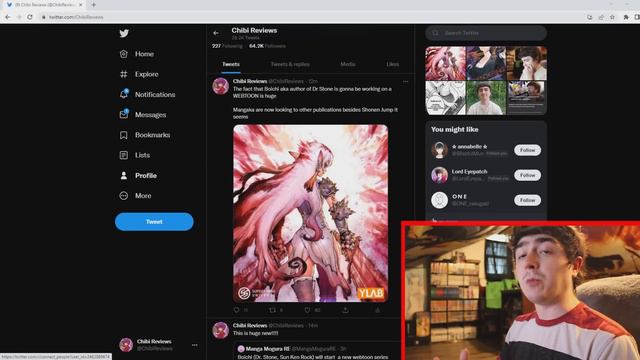Open Notifications bell in sidebar
This screenshot has height=360, width=640.
tap(147, 94)
